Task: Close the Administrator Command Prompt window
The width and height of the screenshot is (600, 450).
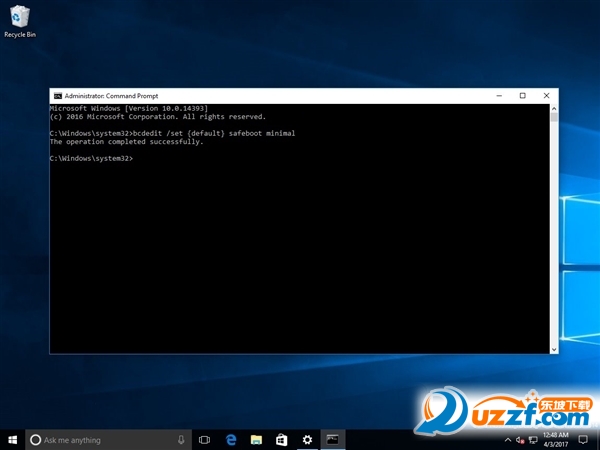Action: [546, 96]
